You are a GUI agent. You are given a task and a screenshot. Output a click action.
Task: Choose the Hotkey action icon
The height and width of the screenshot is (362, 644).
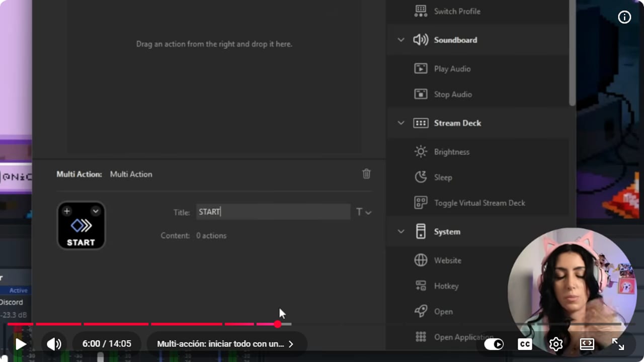pos(421,286)
